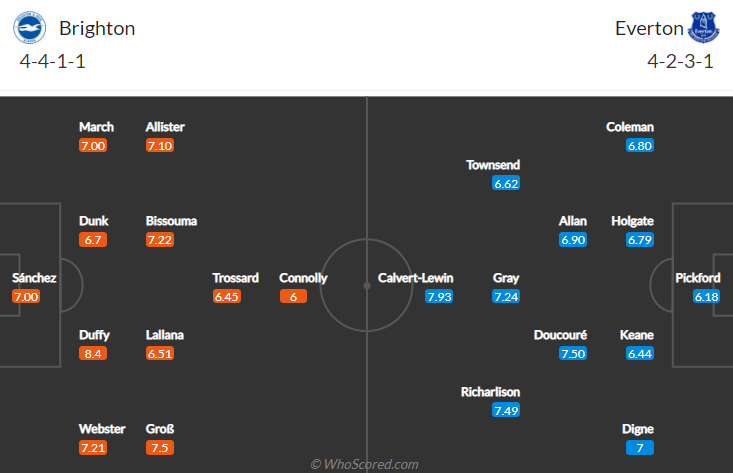Select March's 7.00 rating badge
This screenshot has height=473, width=733.
tap(93, 146)
